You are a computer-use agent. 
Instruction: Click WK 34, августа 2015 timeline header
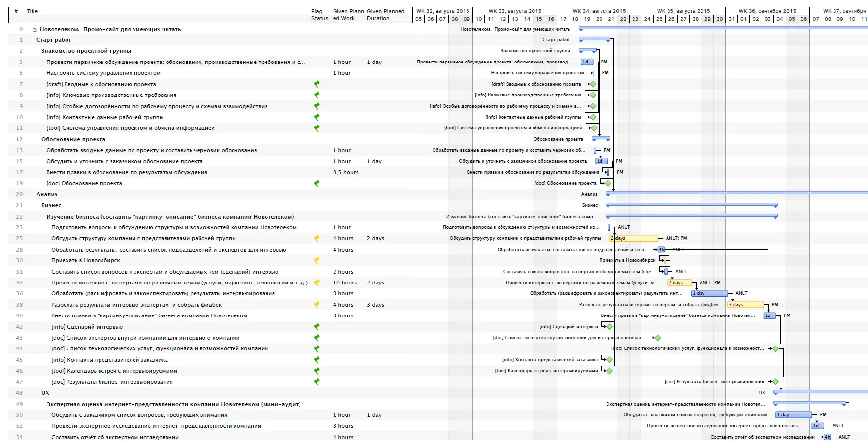[599, 11]
